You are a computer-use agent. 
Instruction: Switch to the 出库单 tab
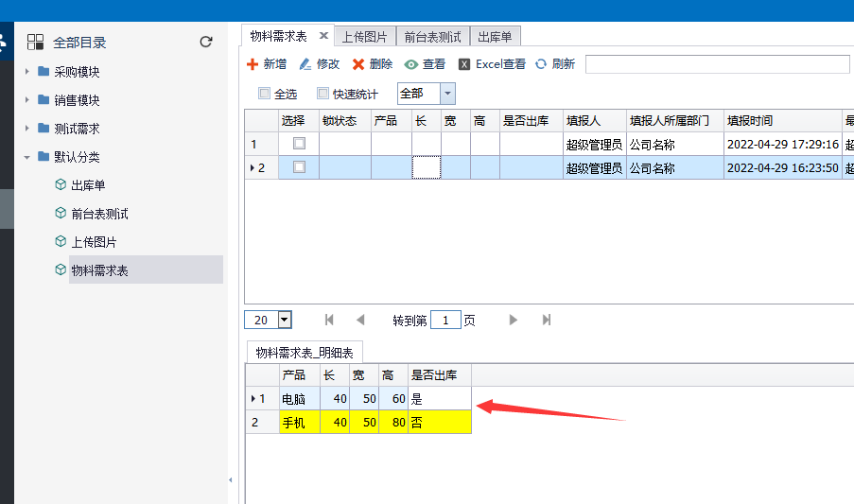pyautogui.click(x=495, y=37)
